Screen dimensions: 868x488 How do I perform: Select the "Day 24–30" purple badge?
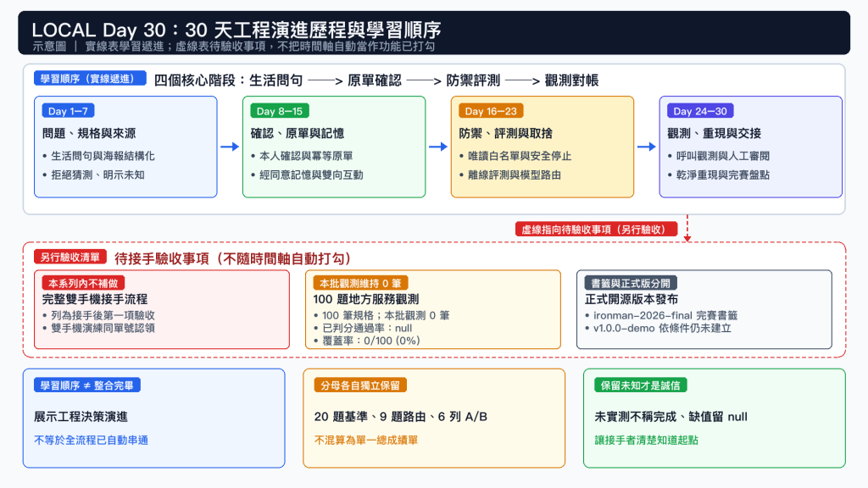(700, 111)
